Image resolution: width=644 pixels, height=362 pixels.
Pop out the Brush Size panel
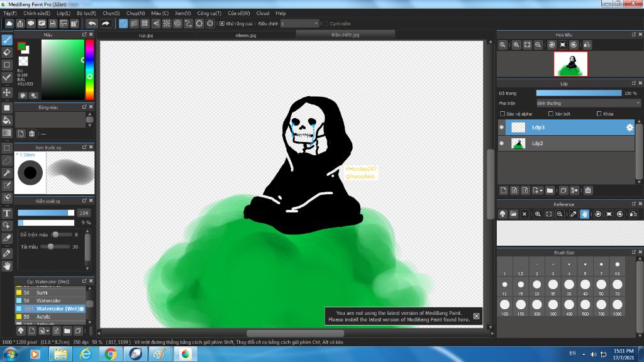click(634, 252)
